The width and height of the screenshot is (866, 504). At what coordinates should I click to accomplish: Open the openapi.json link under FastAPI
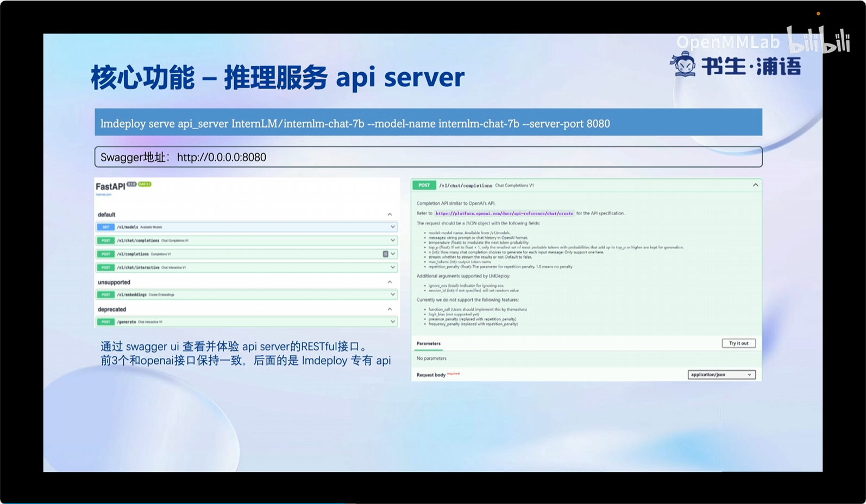point(103,194)
